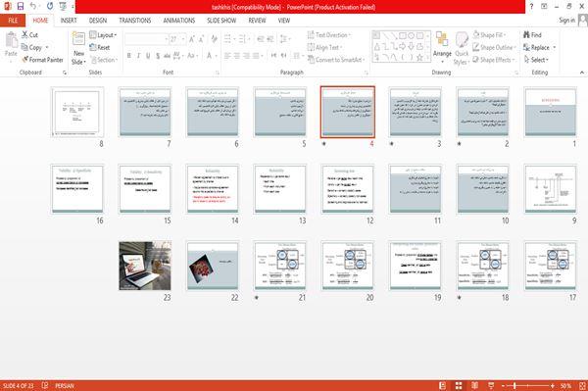Image resolution: width=588 pixels, height=391 pixels.
Task: Collapse the ribbon with the arrow
Action: pos(581,73)
